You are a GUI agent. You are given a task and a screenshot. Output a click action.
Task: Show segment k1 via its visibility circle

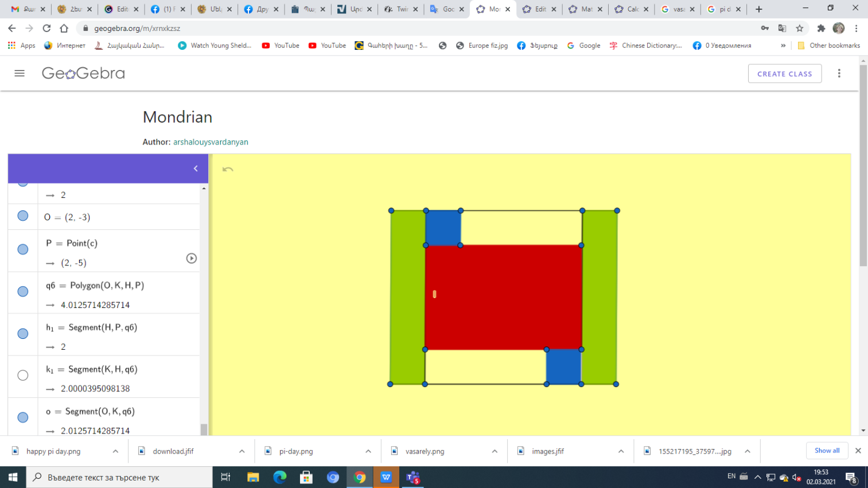[x=23, y=376]
